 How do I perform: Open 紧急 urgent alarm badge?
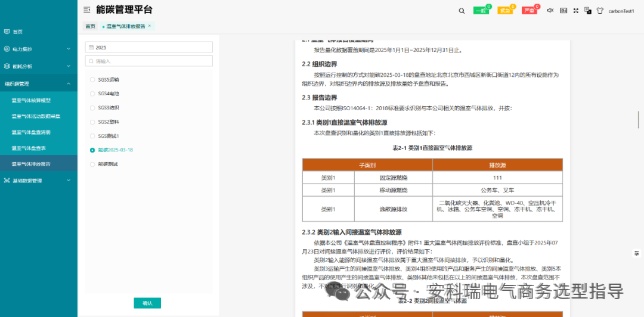coord(505,11)
